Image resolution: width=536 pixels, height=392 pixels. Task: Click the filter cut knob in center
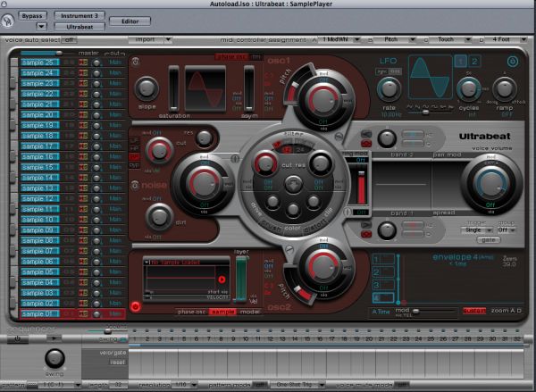(x=265, y=163)
